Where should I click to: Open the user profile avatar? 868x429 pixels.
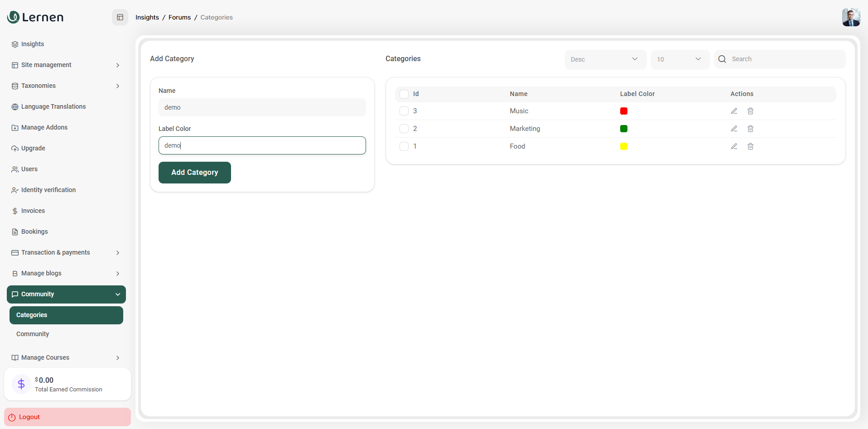(x=850, y=17)
